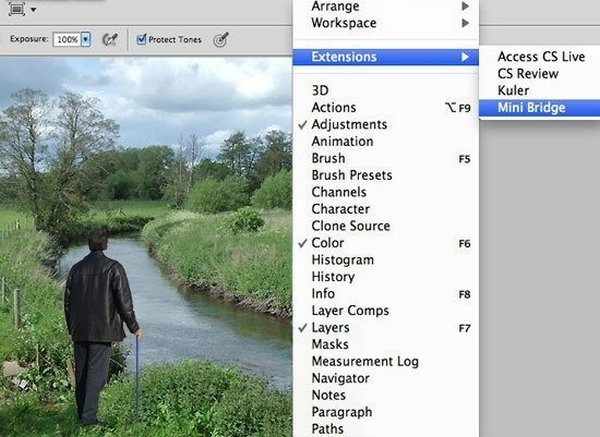
Task: Open the Exposure percentage dropdown arrow
Action: (86, 39)
